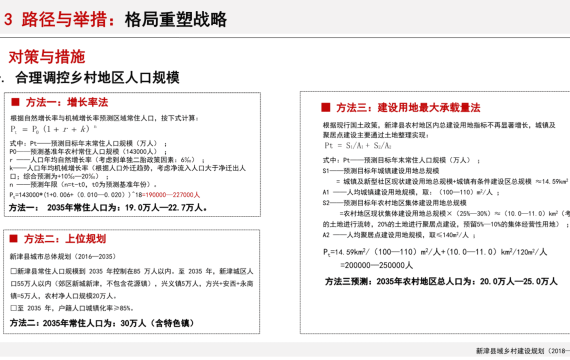Select the heading "方法一：增长率法"

click(67, 102)
